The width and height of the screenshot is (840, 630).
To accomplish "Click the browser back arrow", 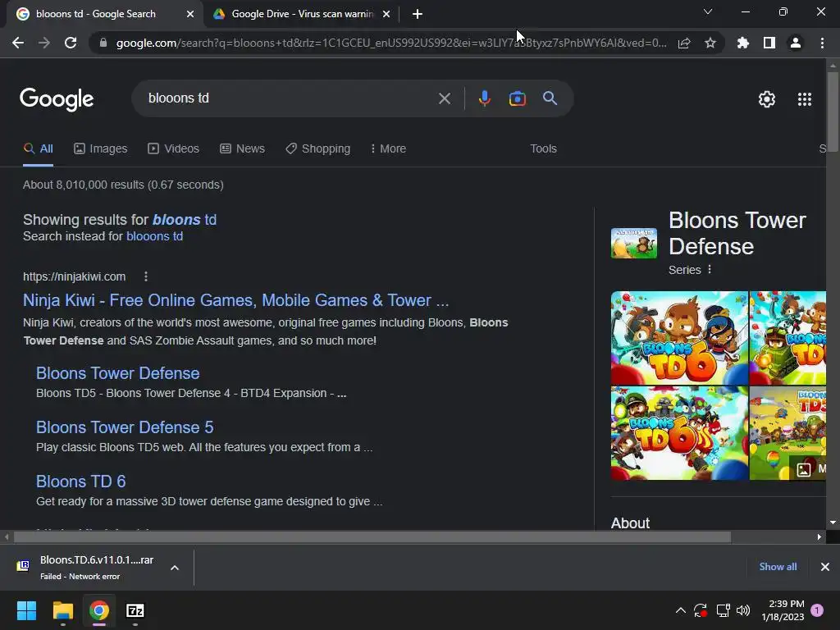I will pos(18,43).
